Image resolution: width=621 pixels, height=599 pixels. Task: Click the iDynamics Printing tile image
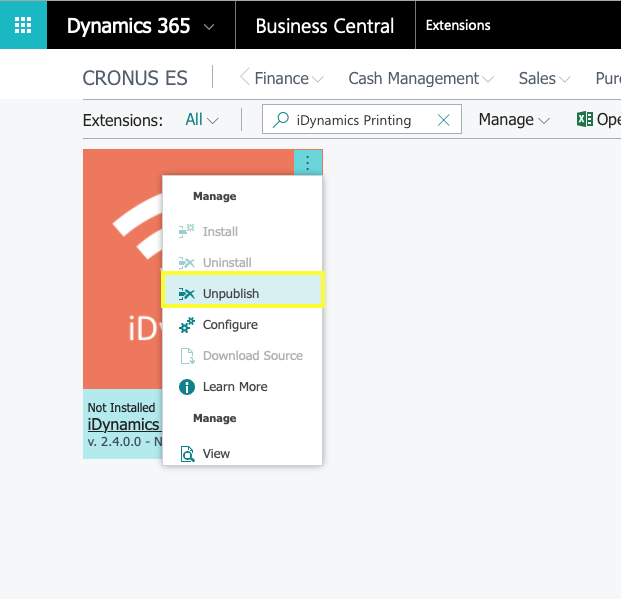point(123,269)
